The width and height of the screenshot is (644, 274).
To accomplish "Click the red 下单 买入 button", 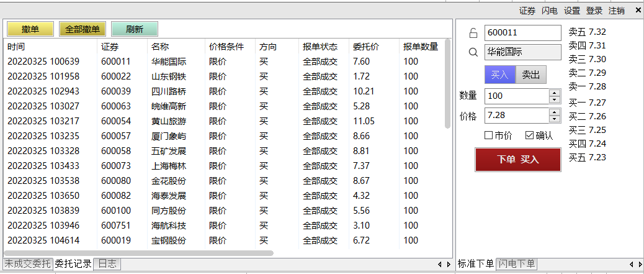I will point(518,160).
